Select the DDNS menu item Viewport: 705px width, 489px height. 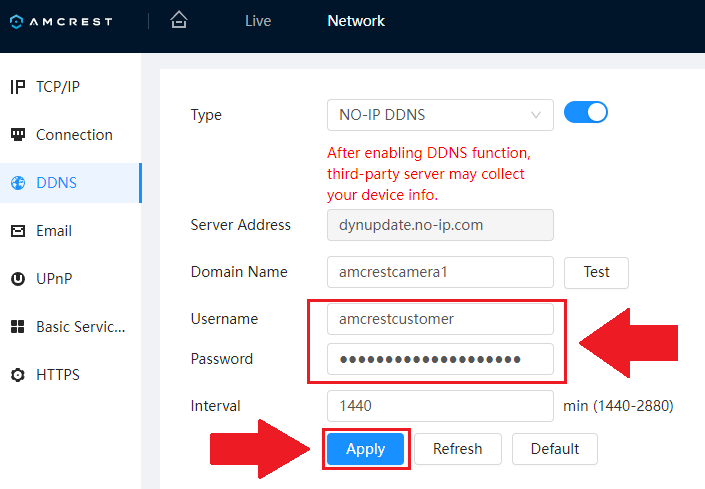tap(71, 183)
